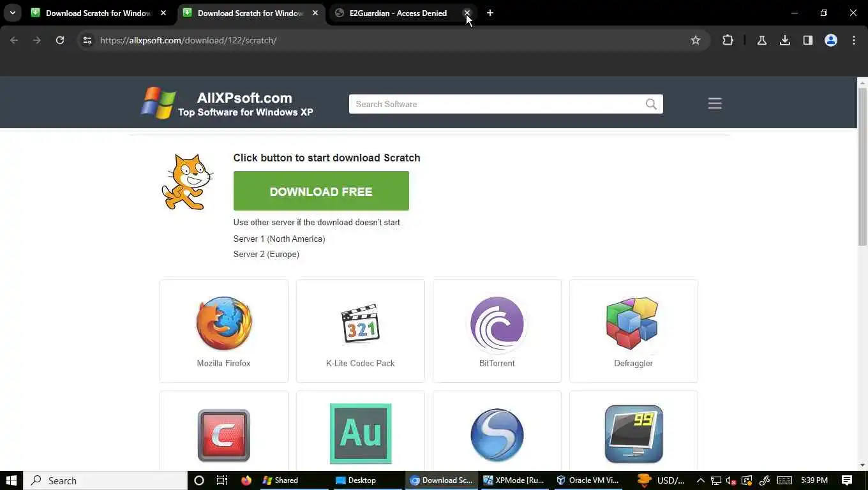This screenshot has height=490, width=868.
Task: Open Task View on taskbar
Action: point(222,480)
